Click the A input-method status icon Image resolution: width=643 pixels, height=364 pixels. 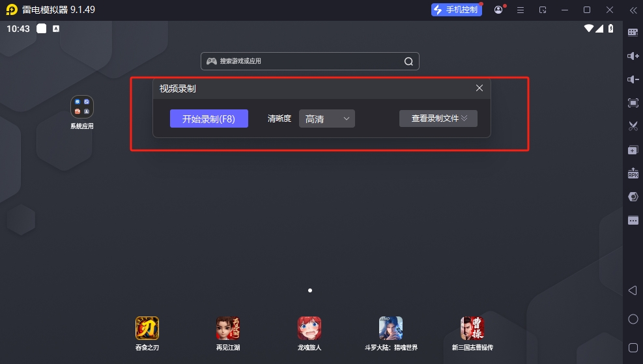[56, 28]
